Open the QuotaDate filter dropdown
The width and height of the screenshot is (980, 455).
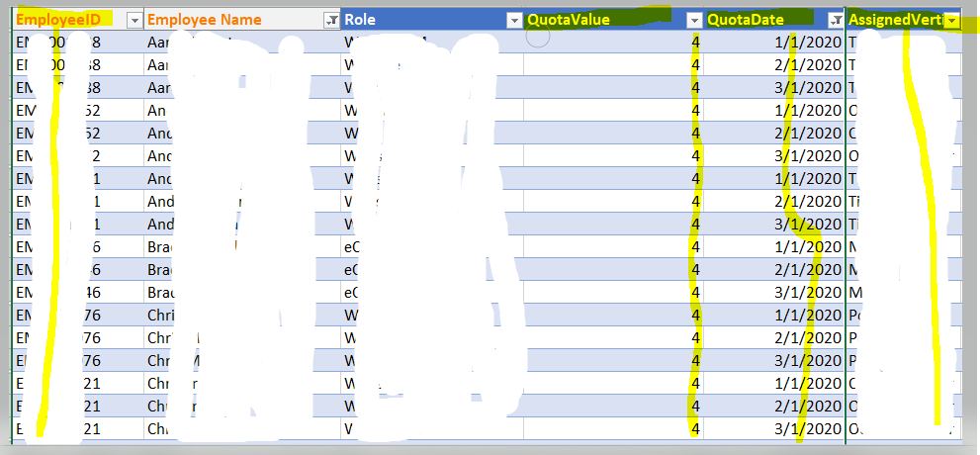pos(836,21)
